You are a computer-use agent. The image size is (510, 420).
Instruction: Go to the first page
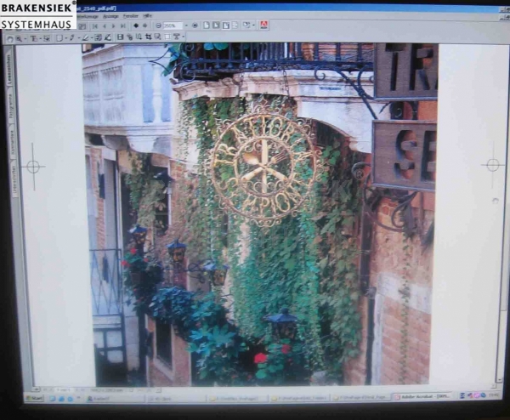click(94, 26)
